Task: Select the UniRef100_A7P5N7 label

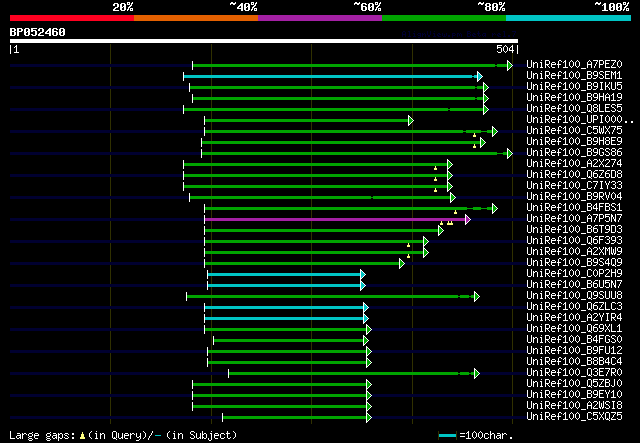Action: coord(574,219)
